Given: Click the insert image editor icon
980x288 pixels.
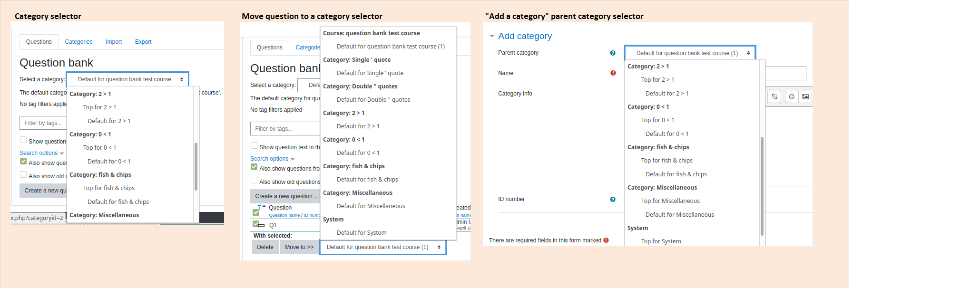Looking at the screenshot, I should point(805,97).
